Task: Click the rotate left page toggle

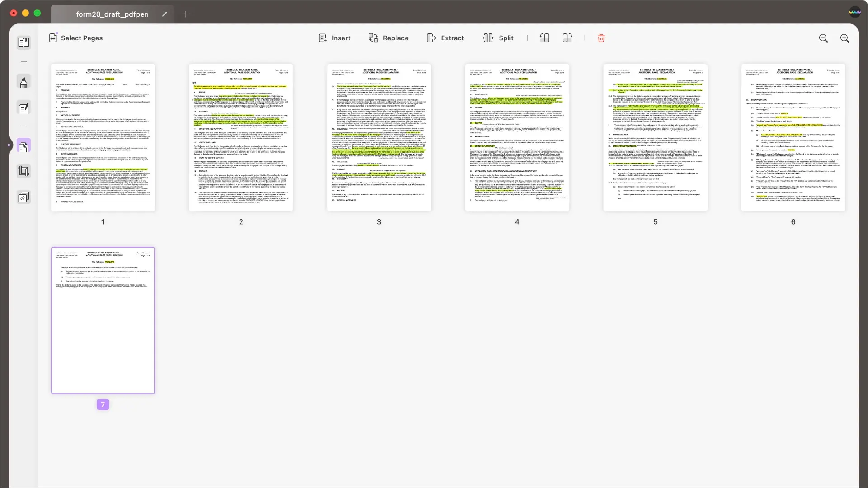Action: coord(544,38)
